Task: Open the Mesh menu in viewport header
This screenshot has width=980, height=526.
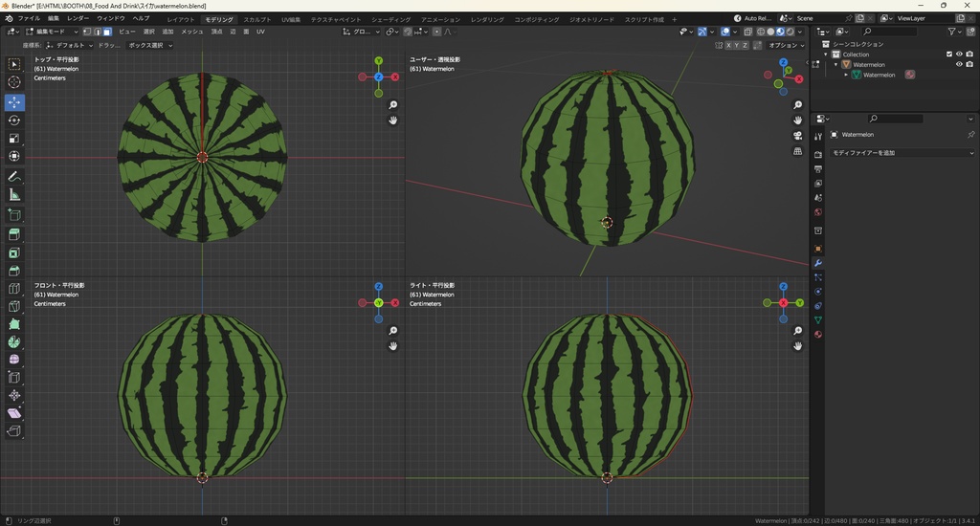Action: (x=191, y=32)
